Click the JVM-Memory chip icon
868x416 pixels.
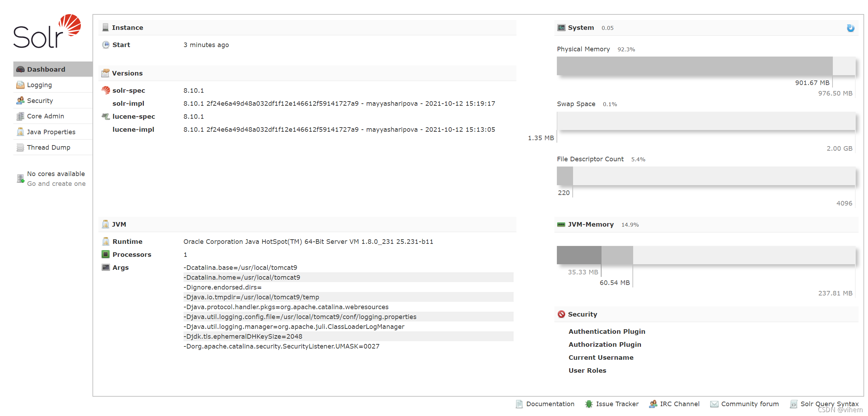click(561, 225)
